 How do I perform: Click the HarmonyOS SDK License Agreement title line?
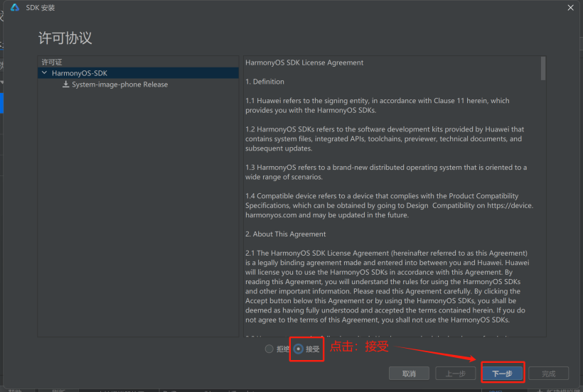[304, 62]
